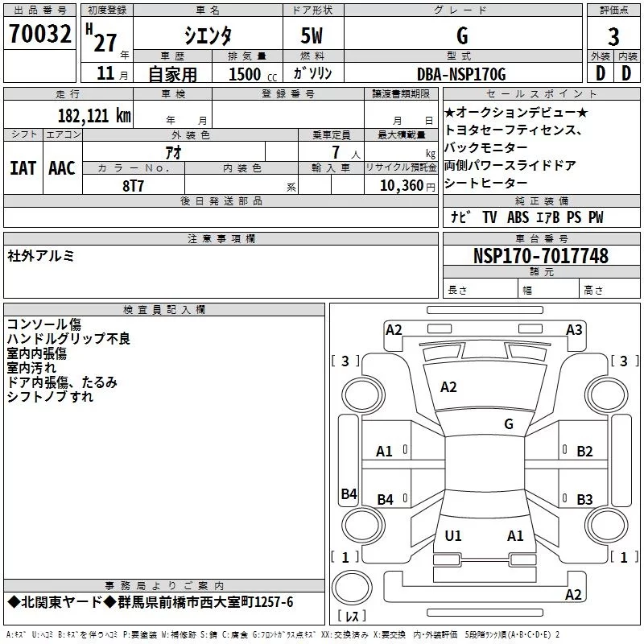Click the ★オークションデビュー★ sales point
644x644 pixels.
pos(516,112)
